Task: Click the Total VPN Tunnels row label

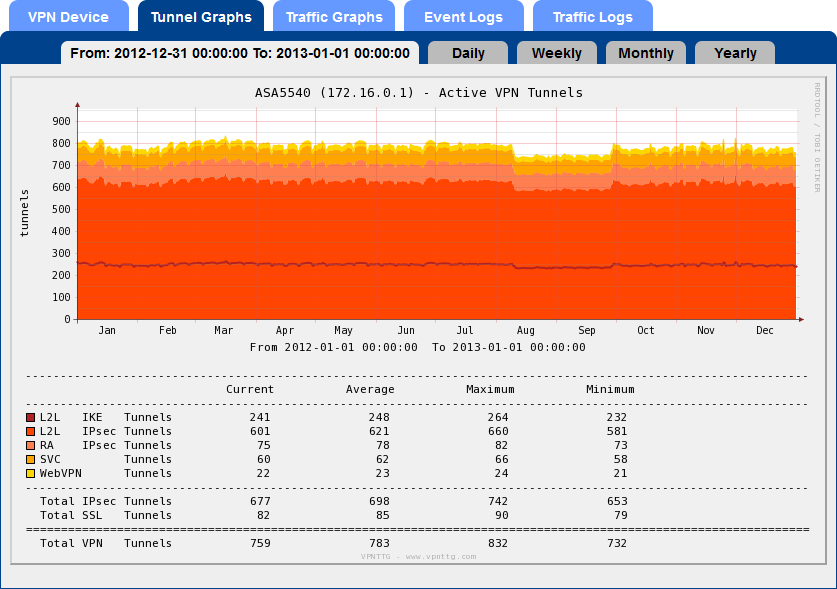Action: (105, 543)
